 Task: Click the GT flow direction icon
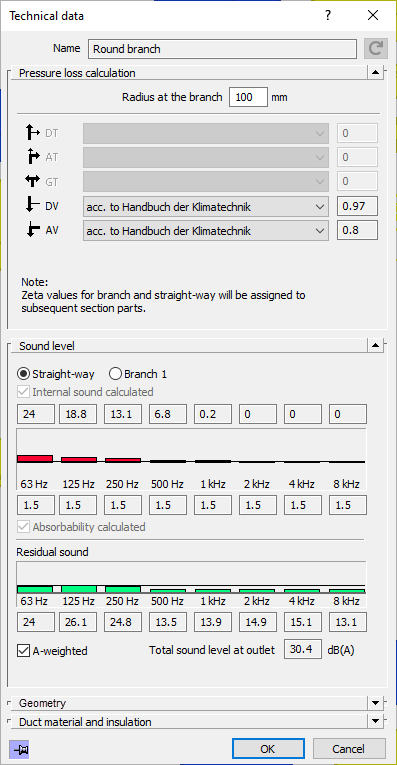pyautogui.click(x=33, y=181)
